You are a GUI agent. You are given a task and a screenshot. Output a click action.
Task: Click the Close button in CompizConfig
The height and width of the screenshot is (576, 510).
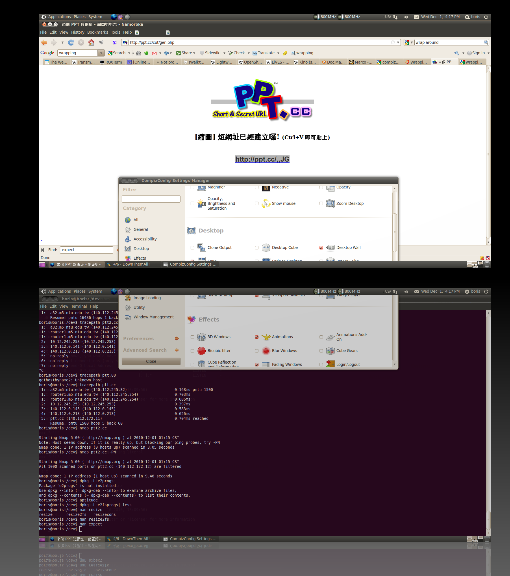point(151,361)
